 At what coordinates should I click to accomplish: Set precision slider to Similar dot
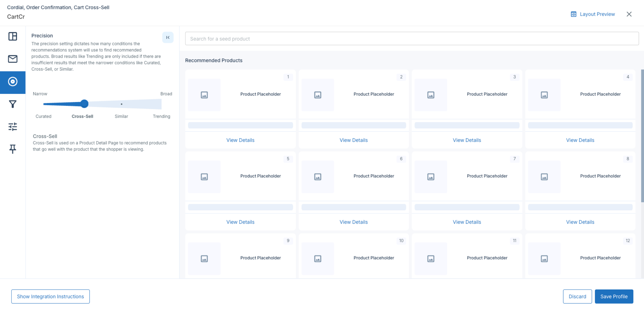121,104
